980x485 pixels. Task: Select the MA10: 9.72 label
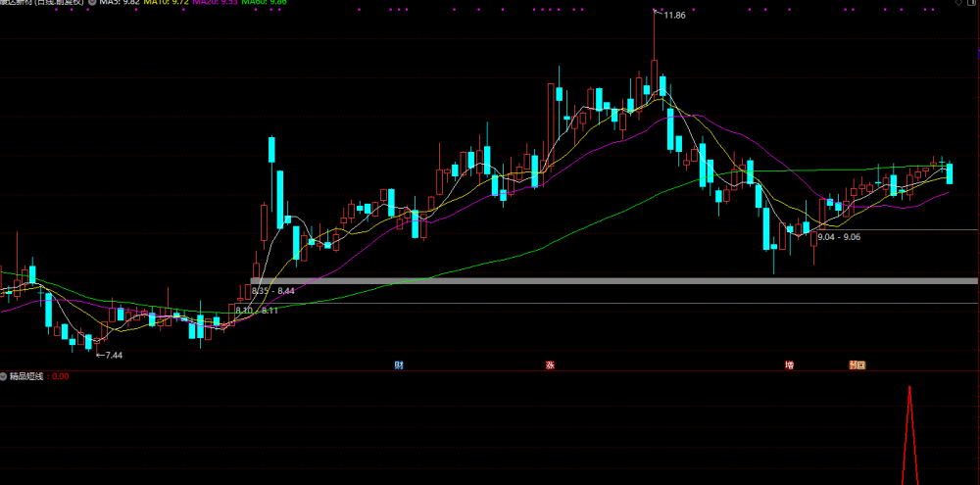click(167, 3)
